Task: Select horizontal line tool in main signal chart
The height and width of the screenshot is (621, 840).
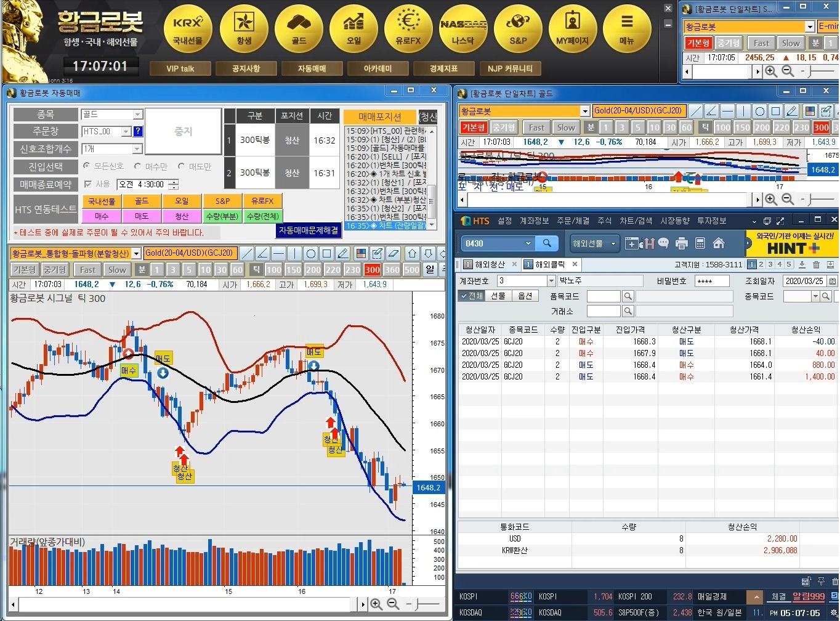Action: pyautogui.click(x=279, y=253)
